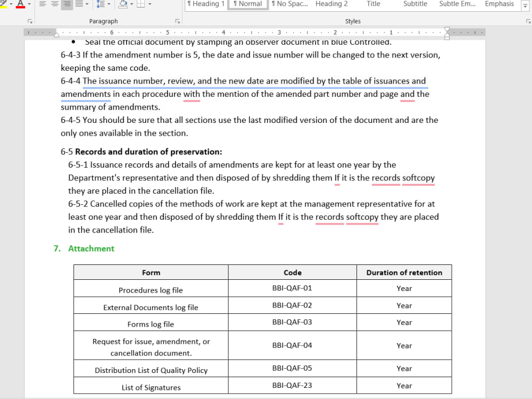The width and height of the screenshot is (532, 399).
Task: Apply the red font color button
Action: pos(20,4)
